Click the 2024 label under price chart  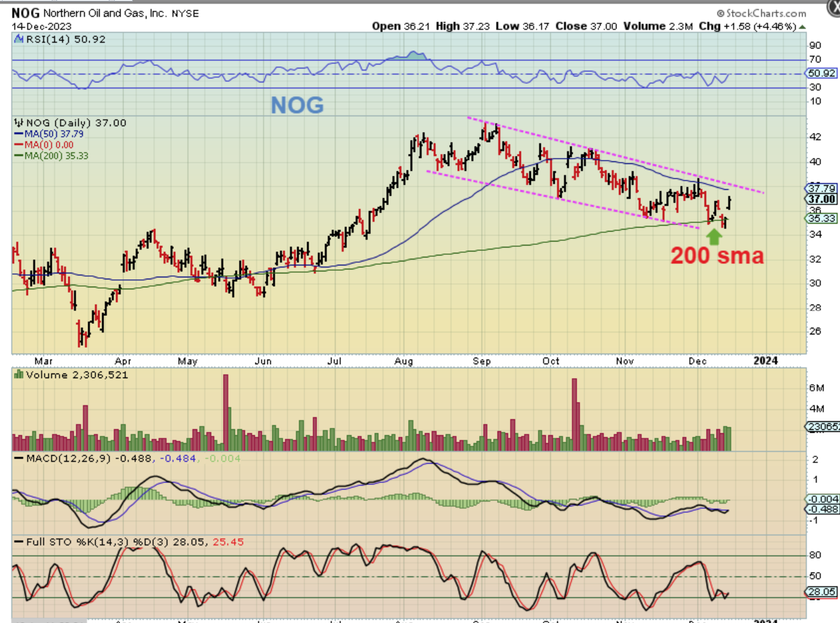pyautogui.click(x=766, y=361)
